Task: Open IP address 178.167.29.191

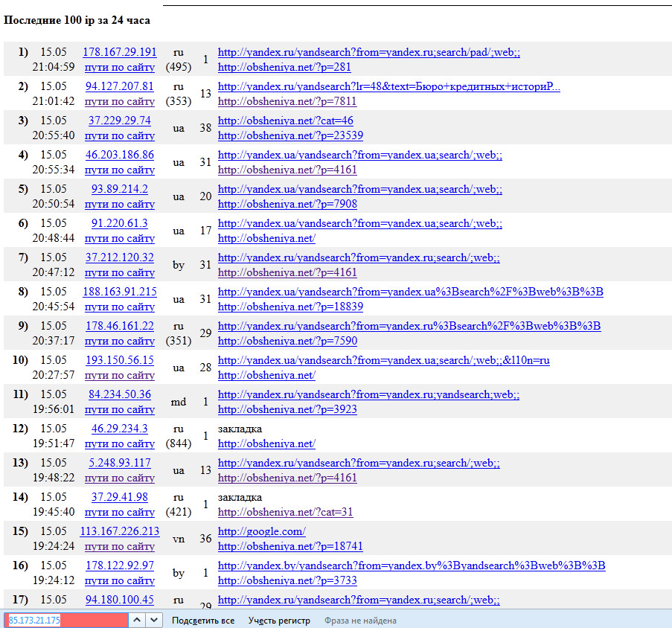Action: [x=120, y=52]
